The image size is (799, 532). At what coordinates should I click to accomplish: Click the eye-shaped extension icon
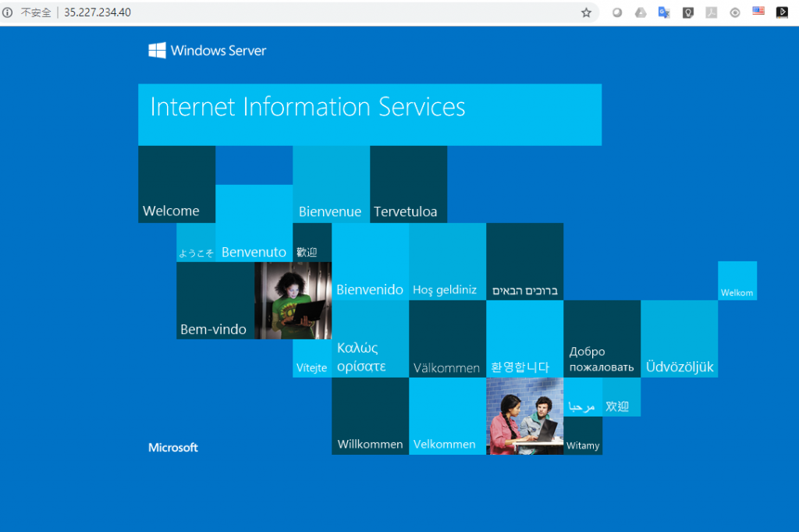[x=735, y=12]
